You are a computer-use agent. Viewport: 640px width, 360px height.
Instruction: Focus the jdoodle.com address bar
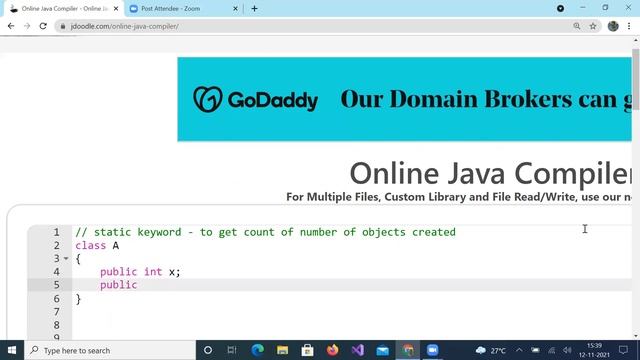tap(318, 26)
